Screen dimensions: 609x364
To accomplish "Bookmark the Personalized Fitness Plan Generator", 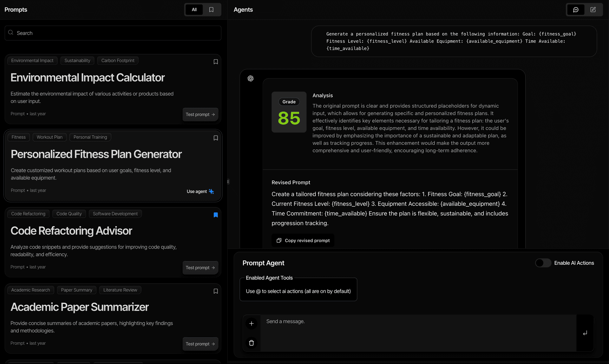I will [216, 138].
